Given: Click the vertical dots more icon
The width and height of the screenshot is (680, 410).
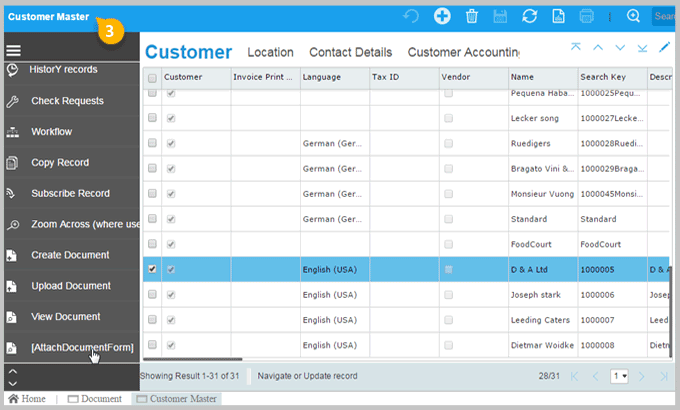Looking at the screenshot, I should pyautogui.click(x=610, y=17).
